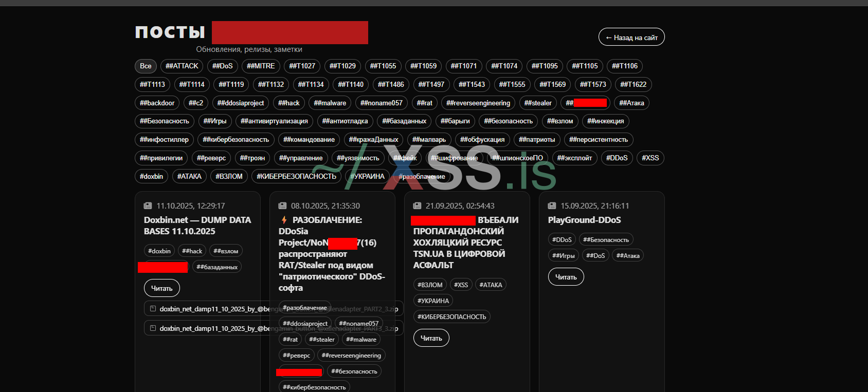Choose the ##патриоты filter tag
Screen dimensions: 868x392
click(x=537, y=139)
